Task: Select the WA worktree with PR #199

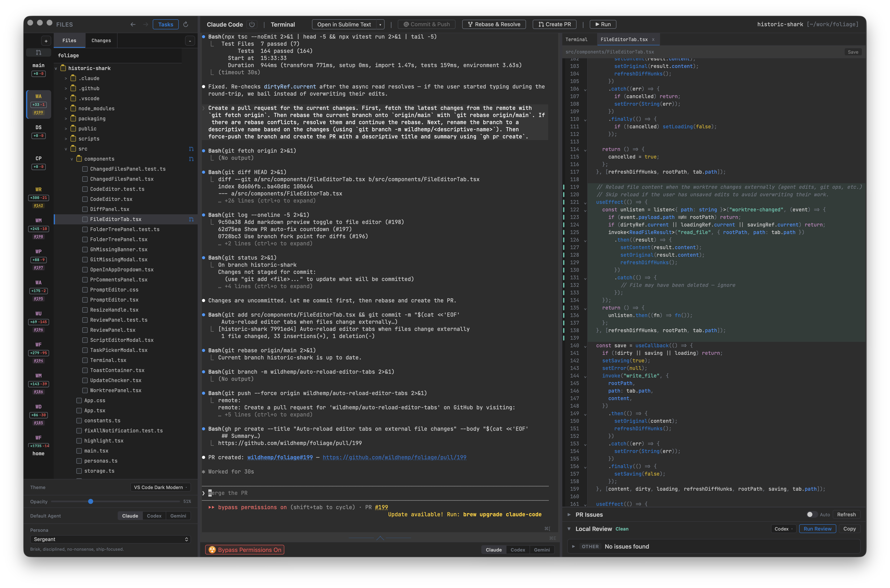Action: point(38,104)
